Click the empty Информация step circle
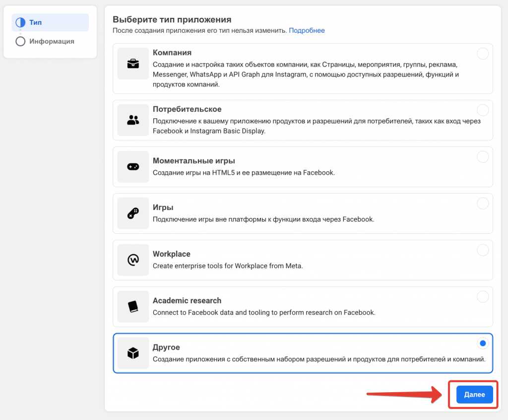This screenshot has width=508, height=420. (20, 41)
